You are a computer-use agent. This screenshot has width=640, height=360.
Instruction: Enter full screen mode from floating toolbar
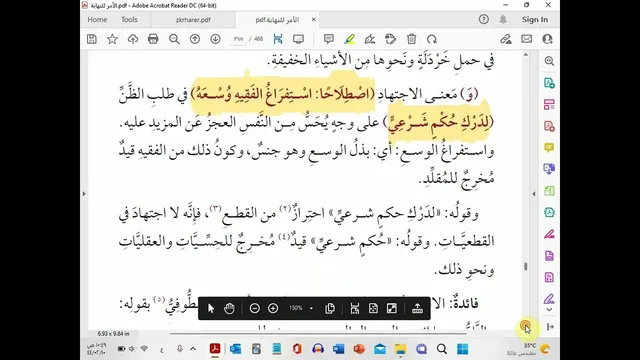(x=392, y=309)
